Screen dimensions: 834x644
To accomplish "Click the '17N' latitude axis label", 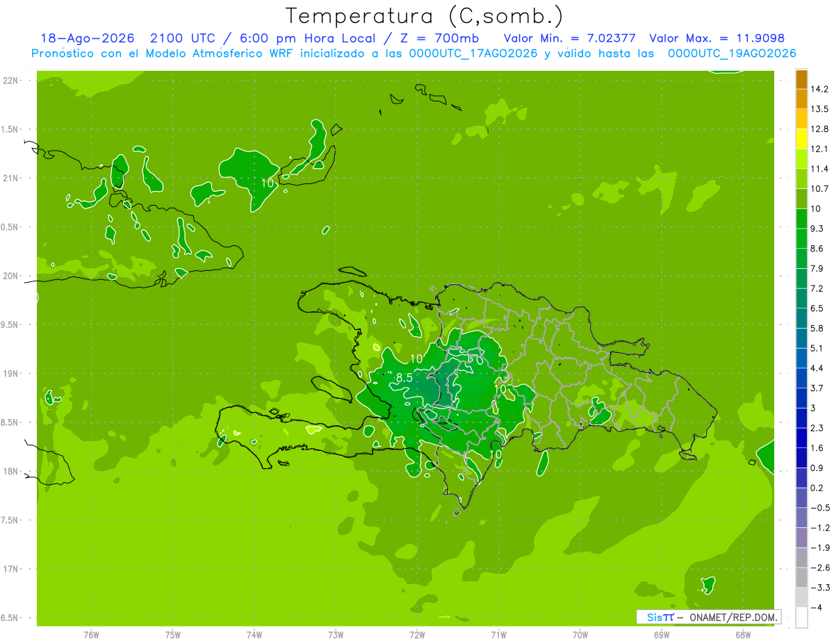I will click(10, 569).
